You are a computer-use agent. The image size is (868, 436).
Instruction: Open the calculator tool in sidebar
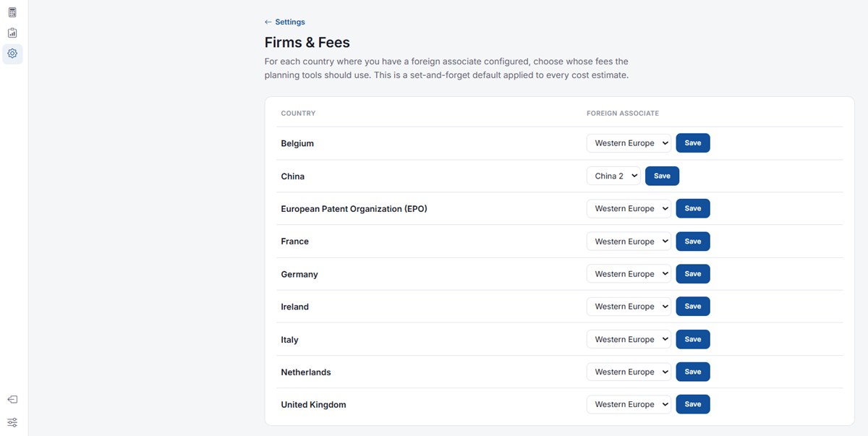(12, 12)
